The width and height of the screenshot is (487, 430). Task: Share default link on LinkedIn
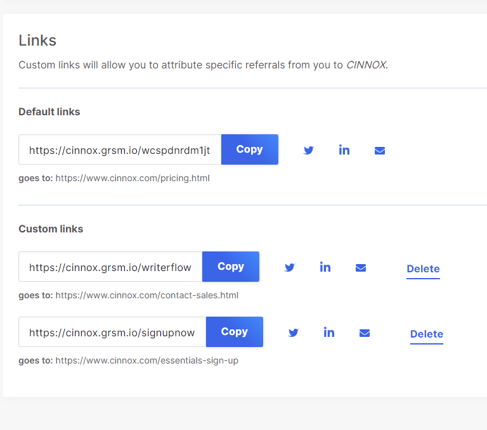pyautogui.click(x=344, y=150)
